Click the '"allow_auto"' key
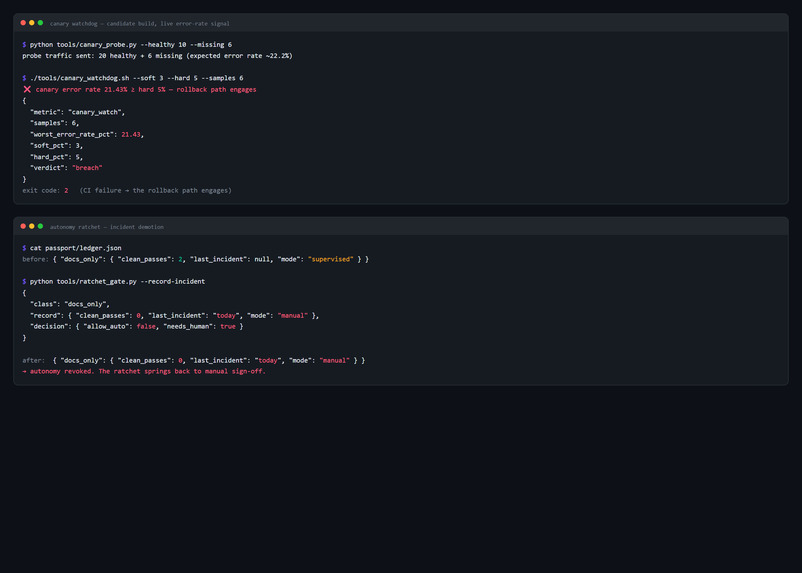The width and height of the screenshot is (802, 573). 106,326
